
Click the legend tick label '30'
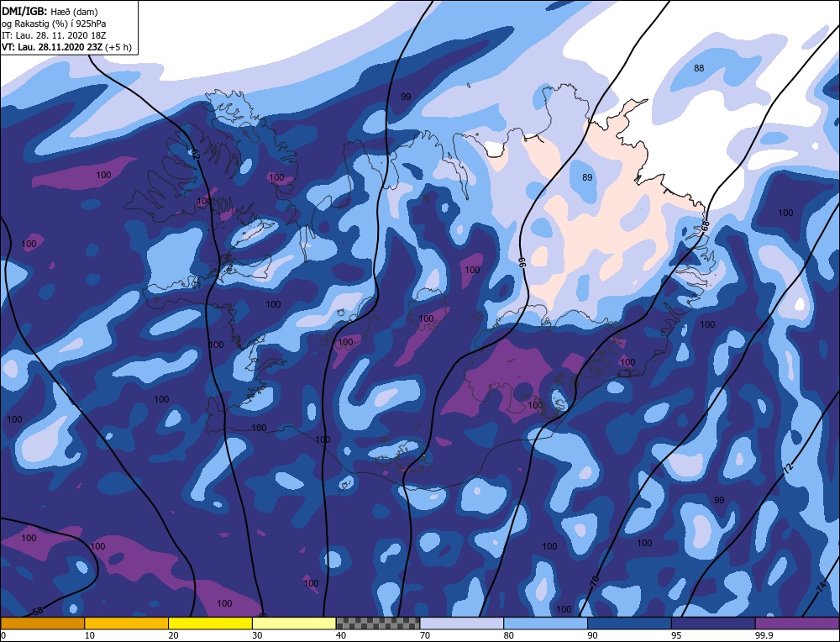pyautogui.click(x=257, y=635)
